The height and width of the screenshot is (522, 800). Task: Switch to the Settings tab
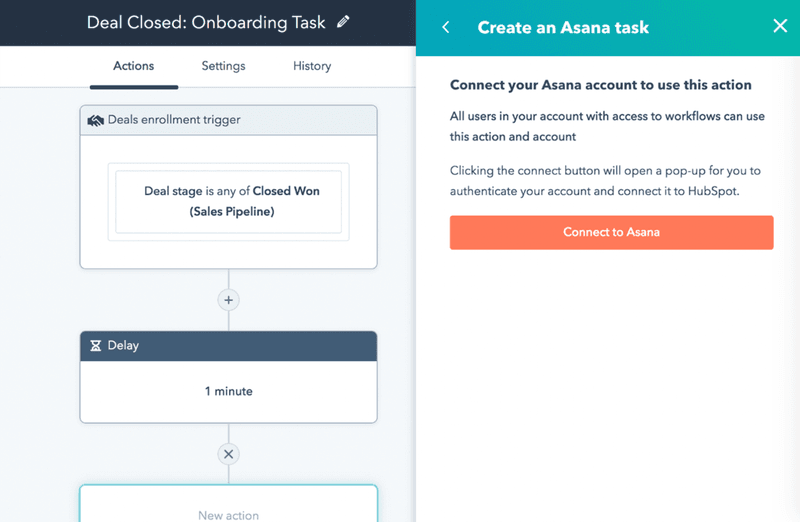[x=223, y=66]
